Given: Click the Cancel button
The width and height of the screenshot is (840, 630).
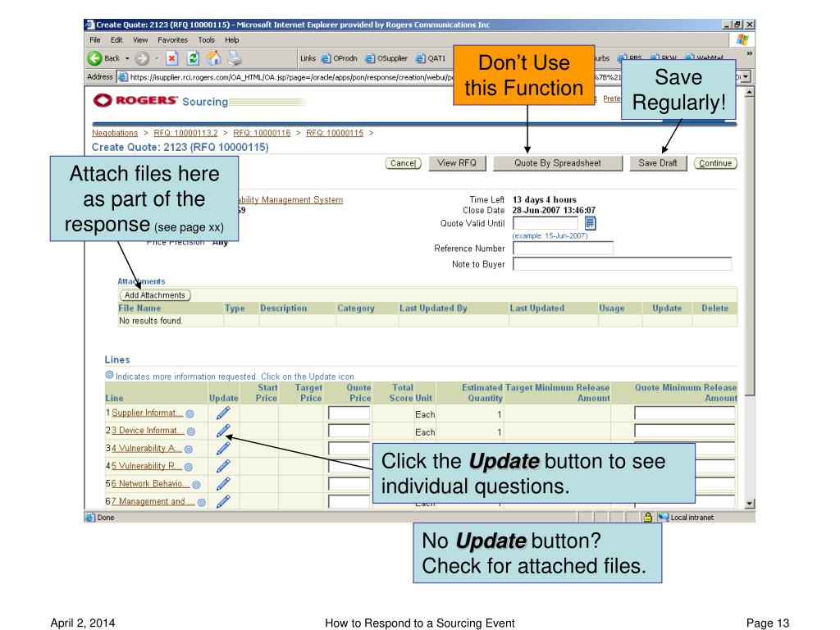Looking at the screenshot, I should pos(403,163).
